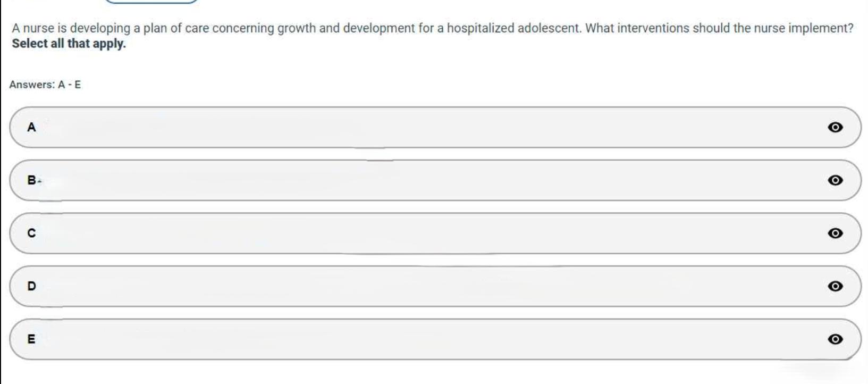The width and height of the screenshot is (868, 384).
Task: Mark answer option C row
Action: click(425, 233)
